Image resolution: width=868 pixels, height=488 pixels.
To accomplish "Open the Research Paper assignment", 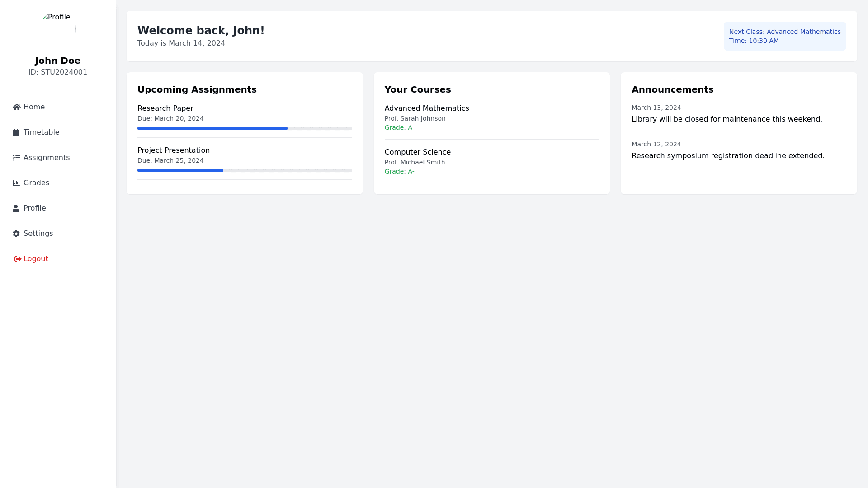I will click(x=165, y=108).
